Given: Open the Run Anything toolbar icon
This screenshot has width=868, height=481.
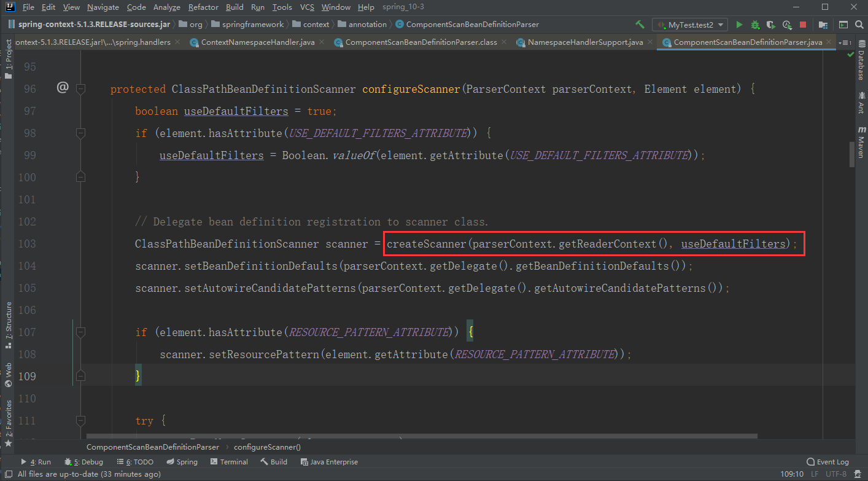Looking at the screenshot, I should click(x=843, y=25).
